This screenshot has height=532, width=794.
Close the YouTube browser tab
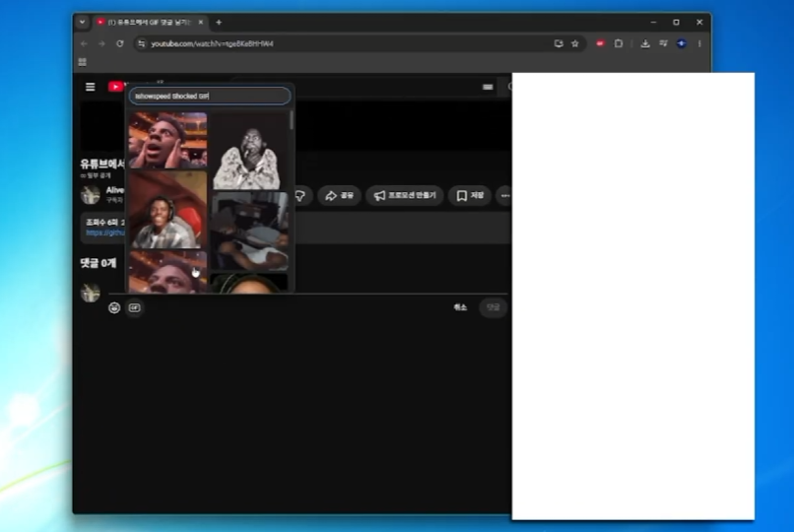point(201,23)
